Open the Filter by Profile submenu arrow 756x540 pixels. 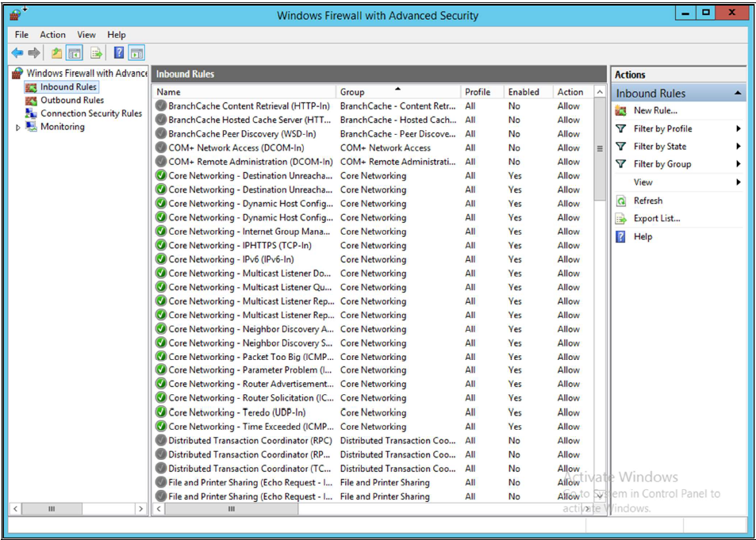[739, 128]
